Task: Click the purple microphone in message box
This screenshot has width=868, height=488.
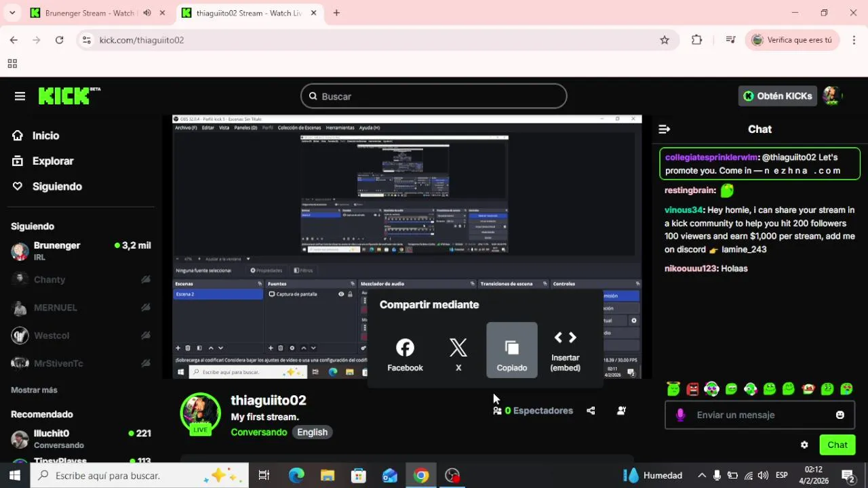Action: tap(680, 415)
